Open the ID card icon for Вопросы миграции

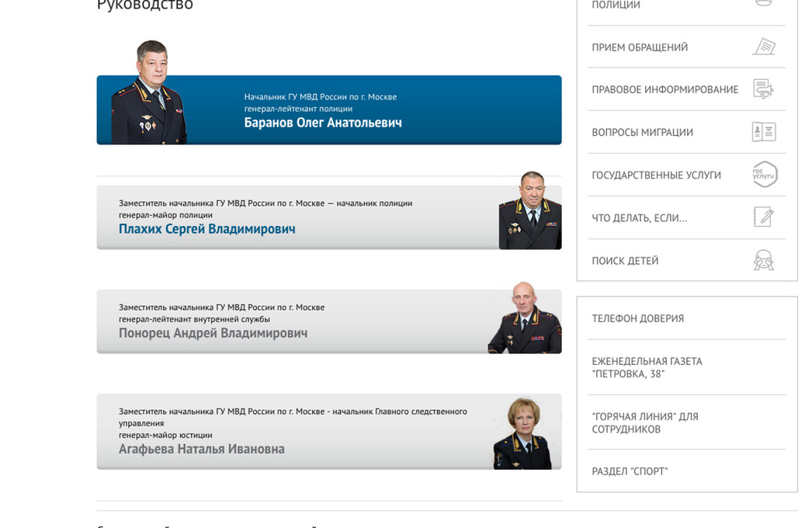tap(764, 131)
